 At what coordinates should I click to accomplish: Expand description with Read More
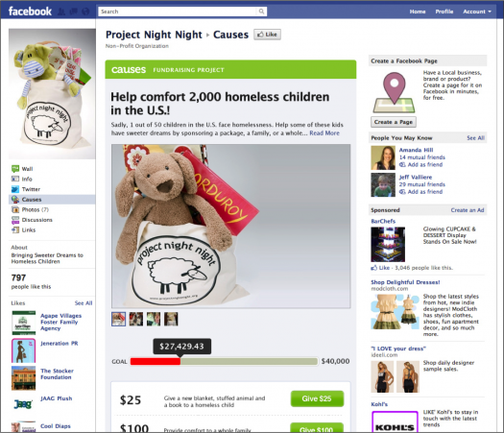point(324,133)
